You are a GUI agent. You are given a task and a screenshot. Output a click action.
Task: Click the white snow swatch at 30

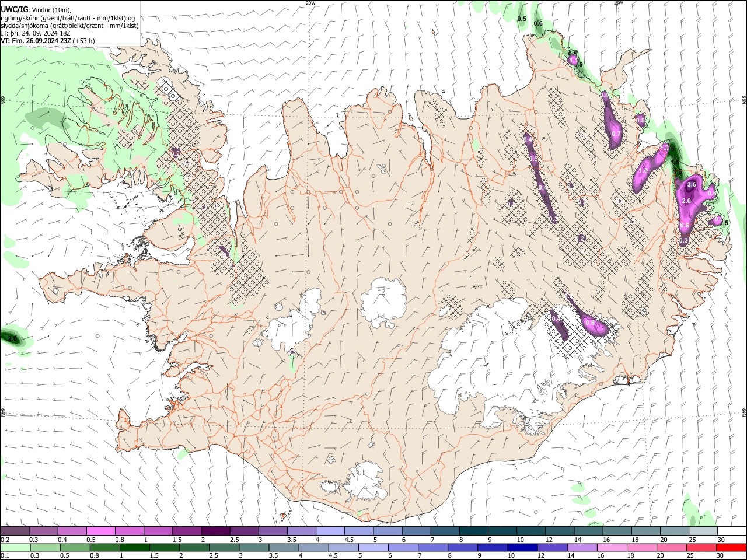(732, 531)
